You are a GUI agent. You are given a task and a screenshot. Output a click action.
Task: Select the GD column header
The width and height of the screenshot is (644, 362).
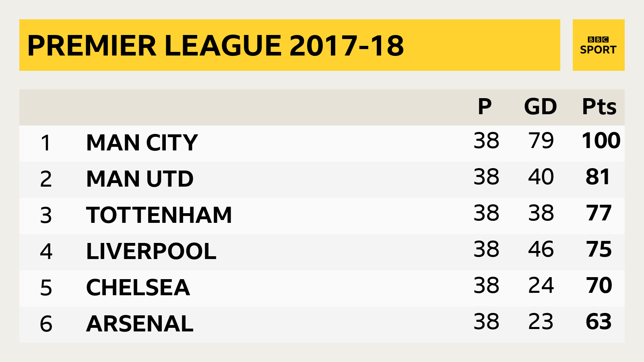[541, 107]
